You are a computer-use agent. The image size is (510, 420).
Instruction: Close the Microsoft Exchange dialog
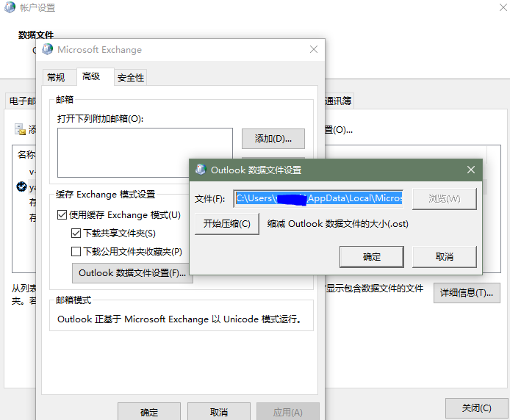click(314, 49)
